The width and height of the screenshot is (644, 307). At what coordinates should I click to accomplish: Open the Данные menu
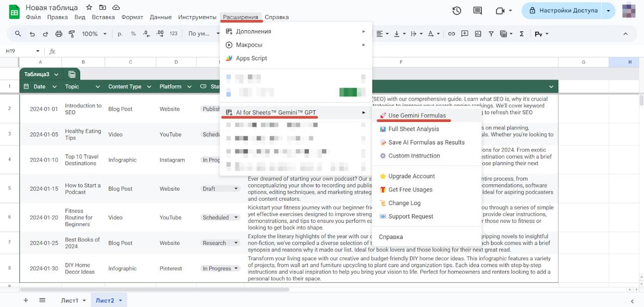click(x=160, y=17)
